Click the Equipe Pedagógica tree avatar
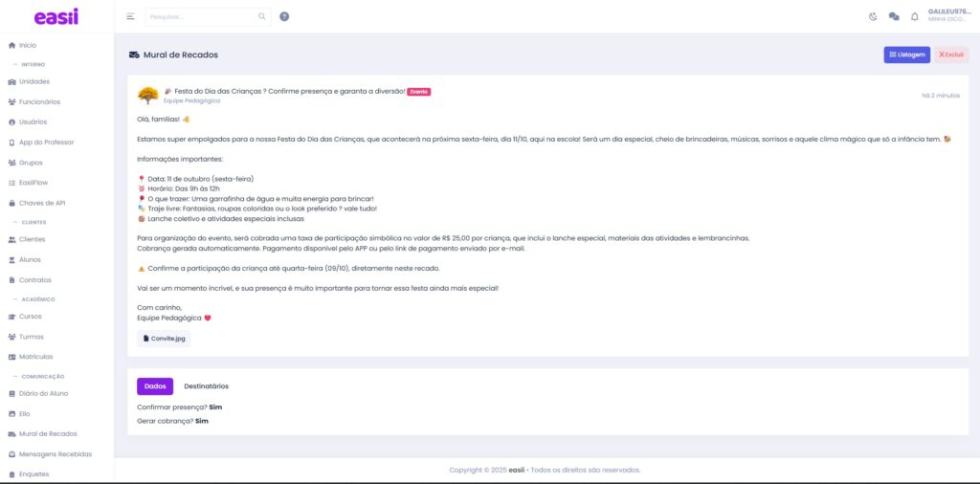 [x=147, y=95]
